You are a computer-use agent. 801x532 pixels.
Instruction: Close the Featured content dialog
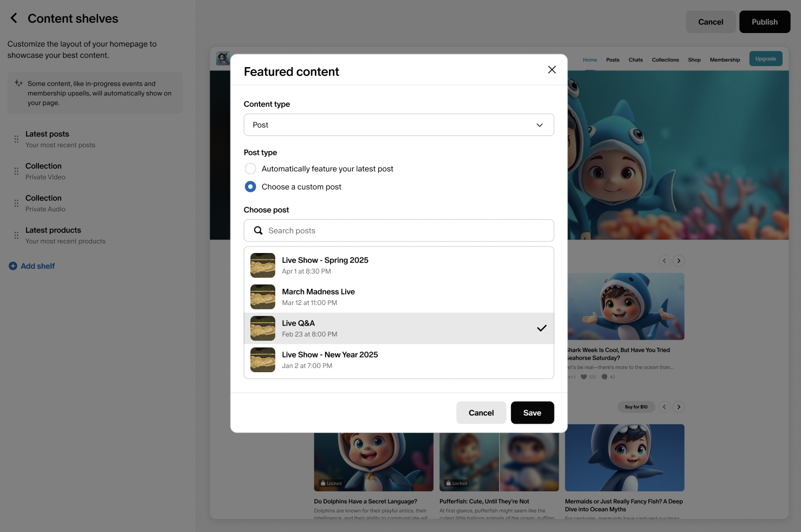[552, 70]
